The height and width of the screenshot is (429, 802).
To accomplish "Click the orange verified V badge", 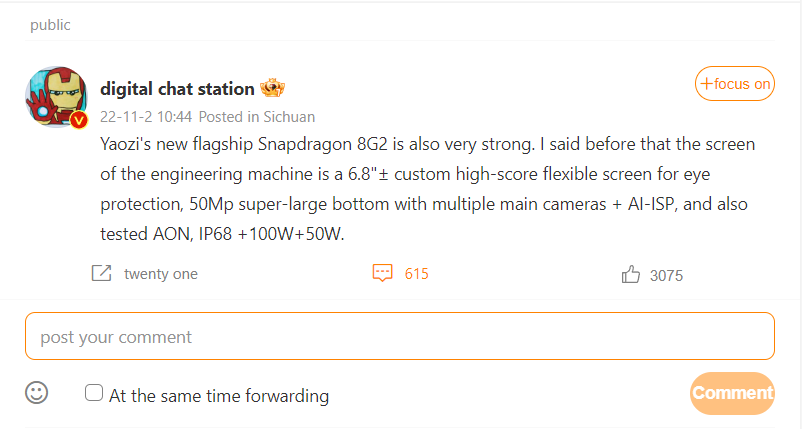I will [x=78, y=120].
